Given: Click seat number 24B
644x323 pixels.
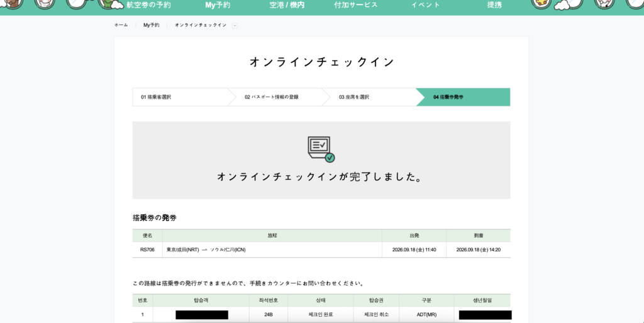Looking at the screenshot, I should [x=269, y=315].
